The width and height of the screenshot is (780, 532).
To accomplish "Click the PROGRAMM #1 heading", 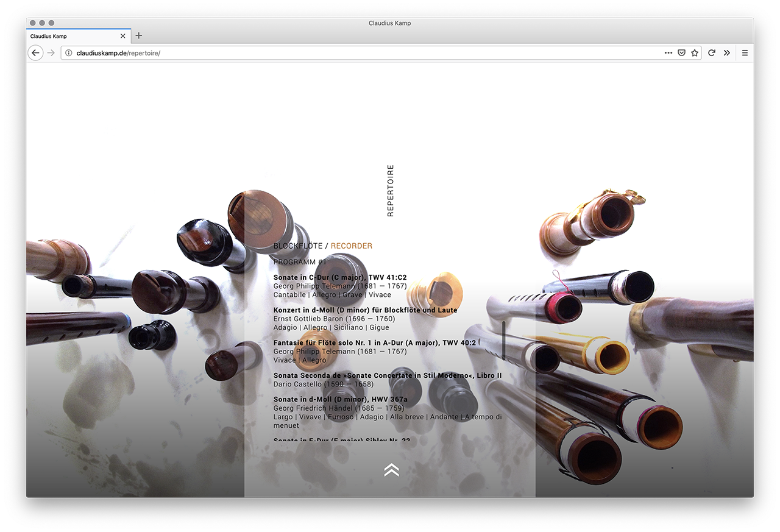I will pyautogui.click(x=300, y=262).
